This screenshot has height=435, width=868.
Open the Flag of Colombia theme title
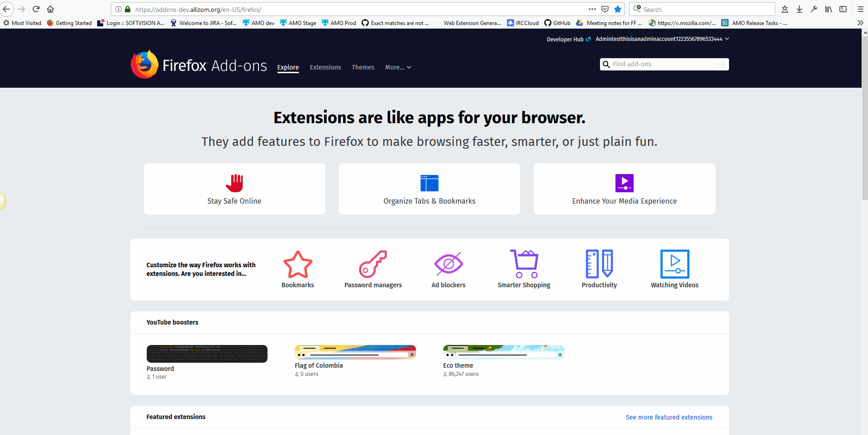(x=319, y=365)
